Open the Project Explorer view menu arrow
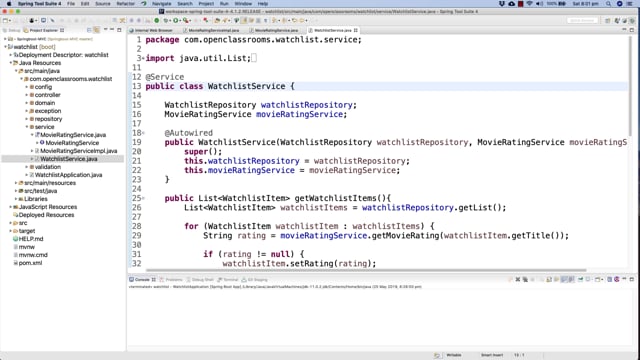 [105, 30]
